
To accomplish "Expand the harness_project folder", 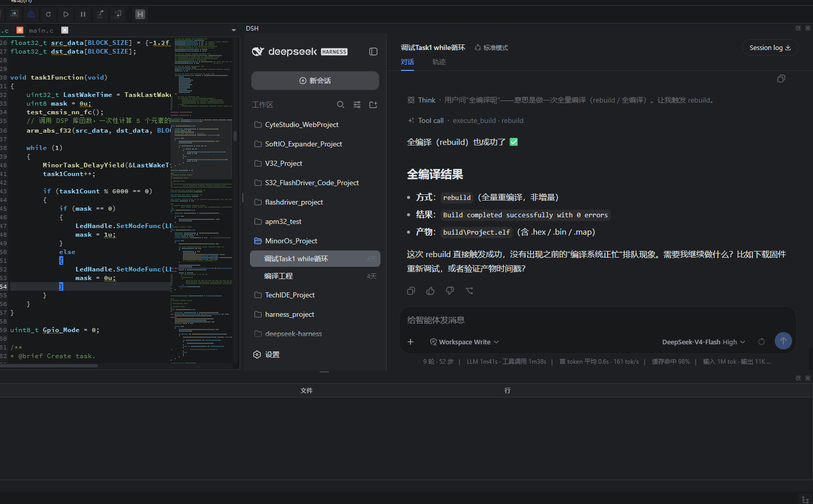I will (x=315, y=314).
